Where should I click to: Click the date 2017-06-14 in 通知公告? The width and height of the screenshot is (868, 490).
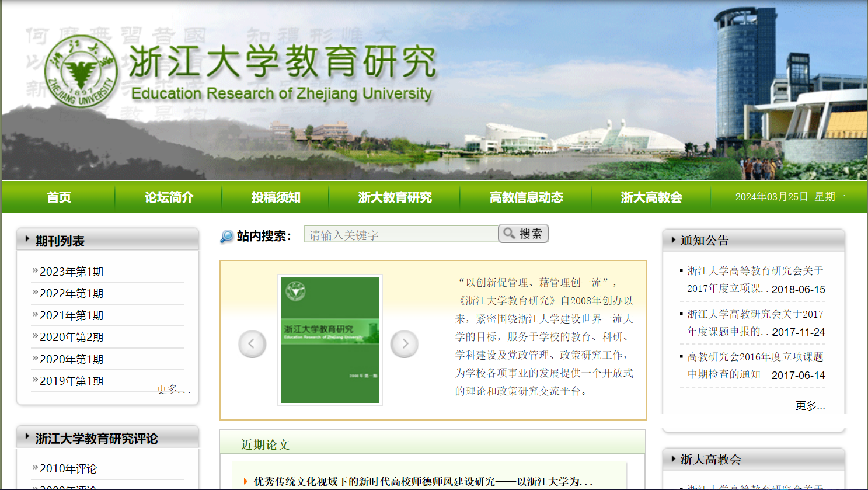798,375
